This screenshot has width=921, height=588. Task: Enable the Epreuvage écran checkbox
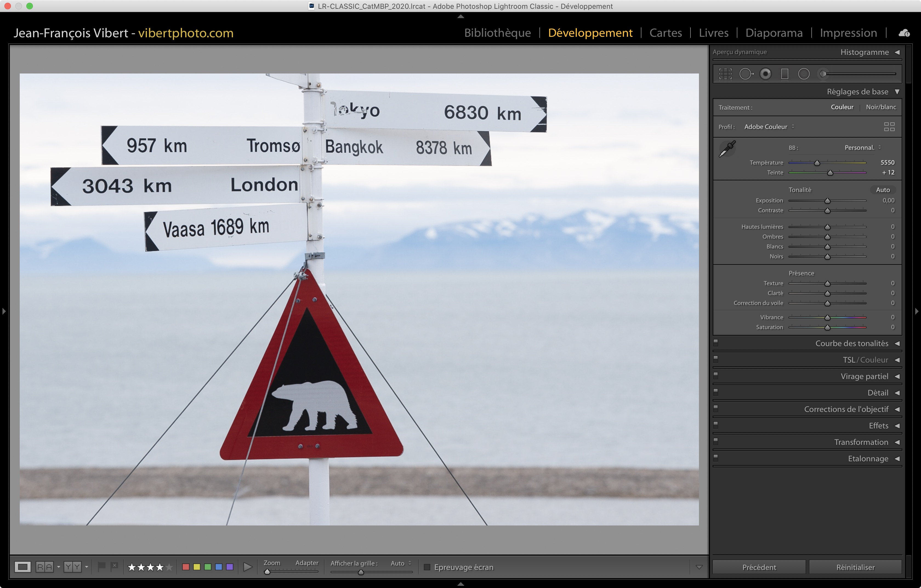click(x=427, y=567)
